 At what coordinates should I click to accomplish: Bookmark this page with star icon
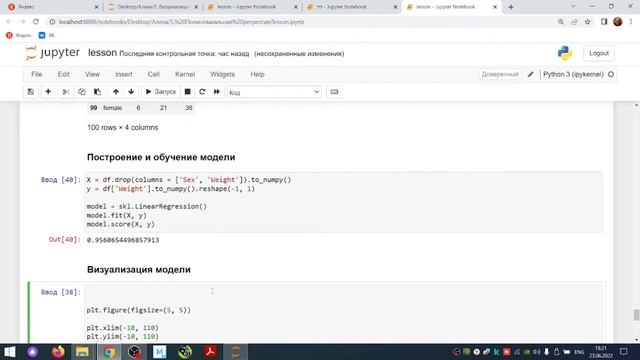point(587,22)
